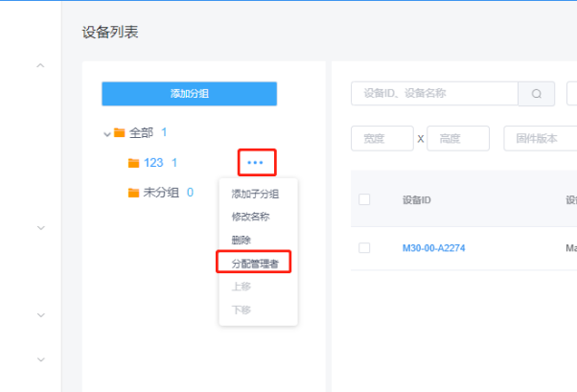
Task: Click the search magnifier icon button
Action: [537, 94]
